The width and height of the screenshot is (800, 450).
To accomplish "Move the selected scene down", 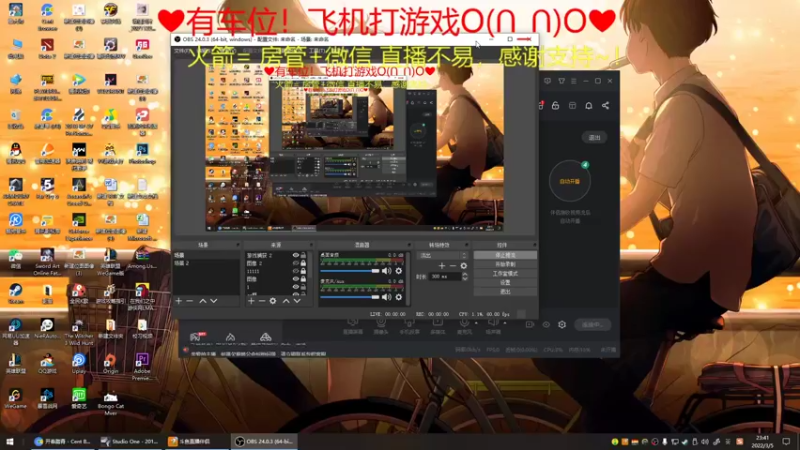I will tap(214, 301).
